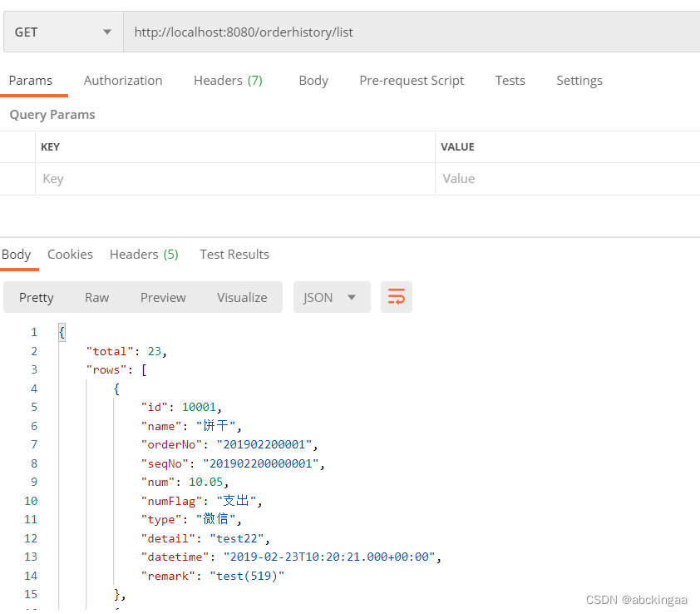Switch to Preview response view

point(163,297)
